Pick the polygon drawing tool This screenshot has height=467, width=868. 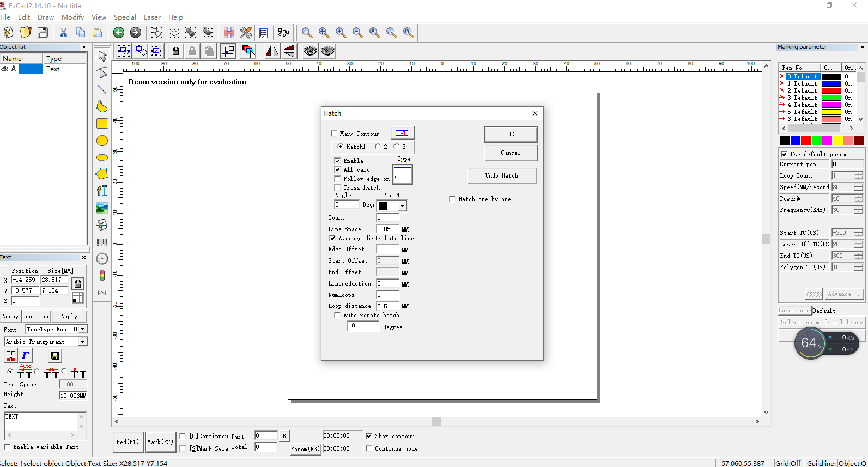click(x=102, y=174)
